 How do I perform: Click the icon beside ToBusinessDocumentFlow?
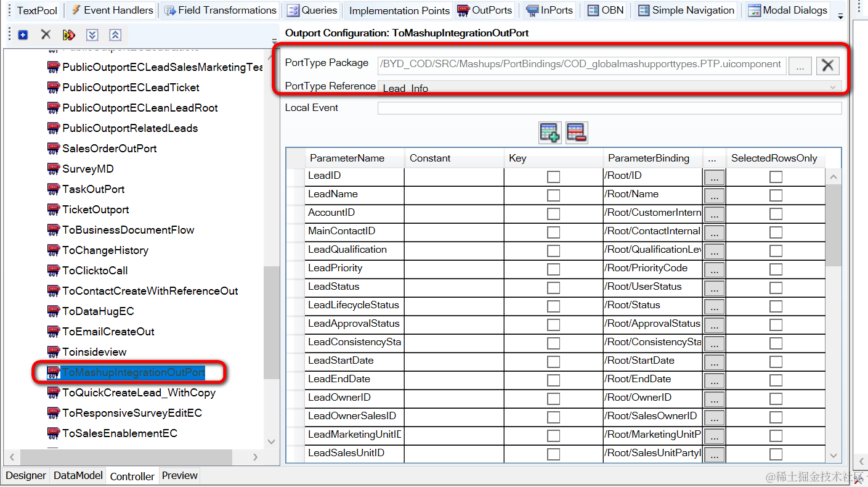[x=54, y=230]
